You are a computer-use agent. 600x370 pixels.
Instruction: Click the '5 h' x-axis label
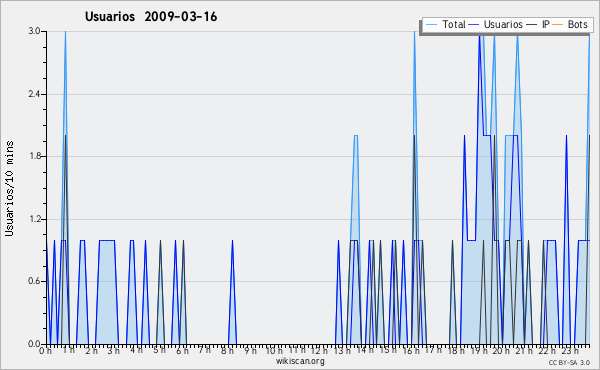(159, 350)
